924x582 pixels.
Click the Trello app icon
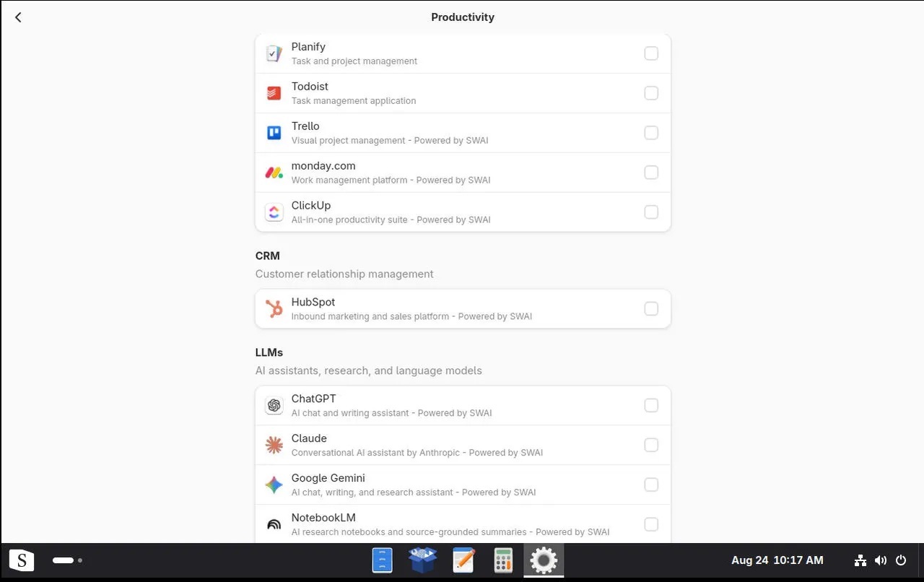click(274, 133)
